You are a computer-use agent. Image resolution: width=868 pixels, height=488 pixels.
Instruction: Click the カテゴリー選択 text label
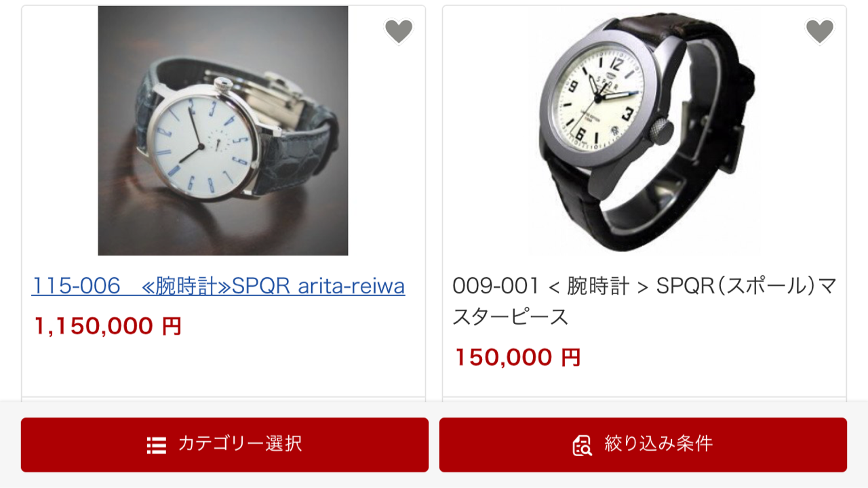240,445
